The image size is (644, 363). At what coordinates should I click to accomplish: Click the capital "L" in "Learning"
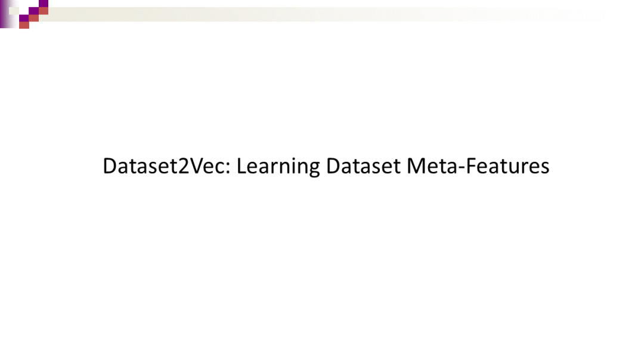[240, 166]
